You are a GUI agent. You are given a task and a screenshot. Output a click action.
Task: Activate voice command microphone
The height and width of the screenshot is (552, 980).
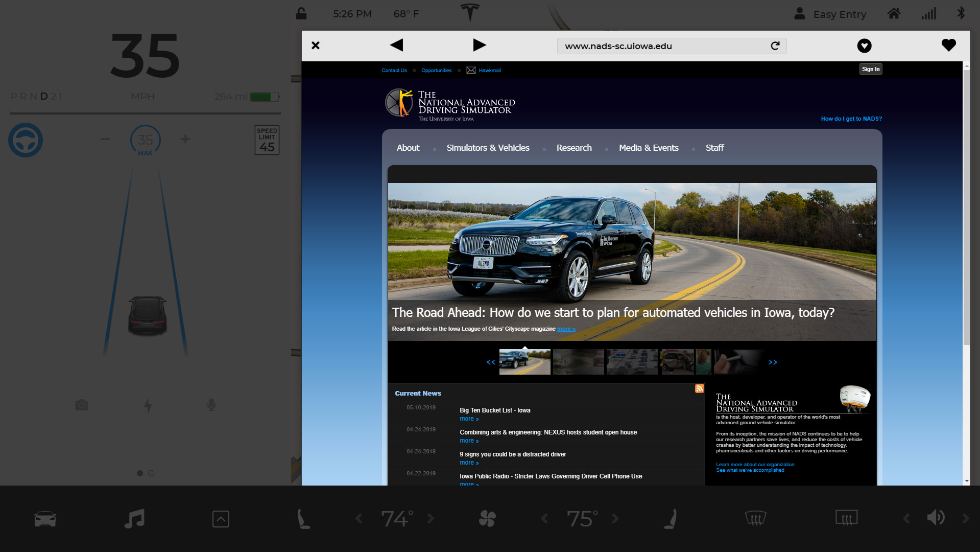[211, 405]
